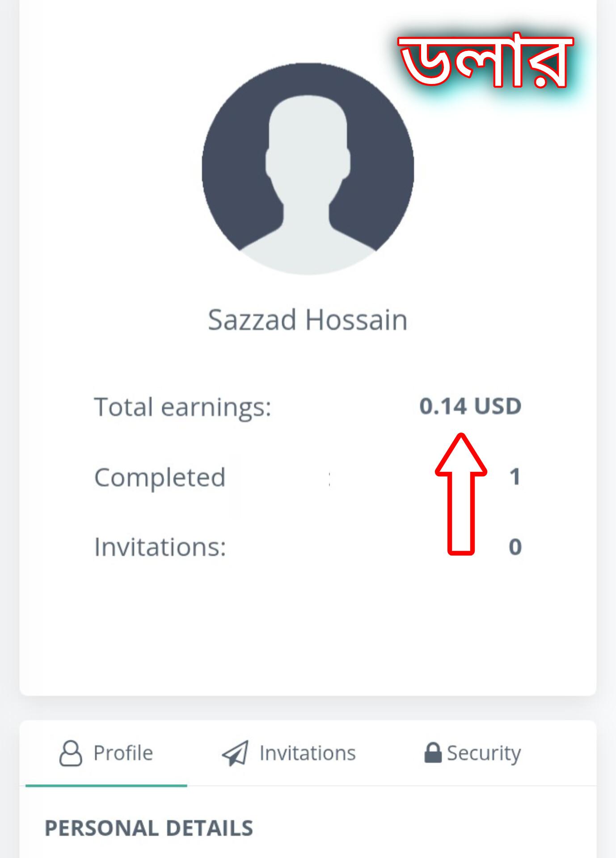Viewport: 616px width, 858px height.
Task: Click the Invitations paper plane icon
Action: coord(235,753)
